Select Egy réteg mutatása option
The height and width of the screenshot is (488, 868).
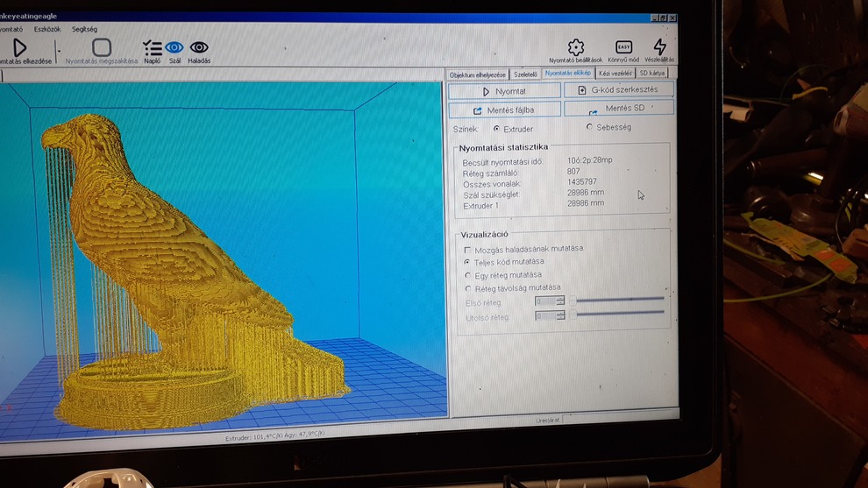pyautogui.click(x=467, y=275)
